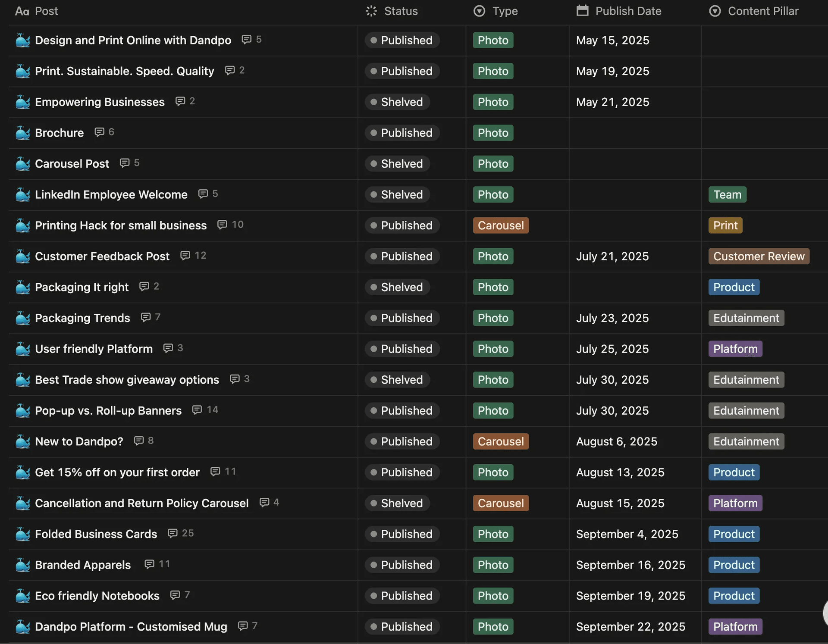Click whale icon beside New to Dandpo?
This screenshot has height=644, width=828.
pyautogui.click(x=22, y=441)
